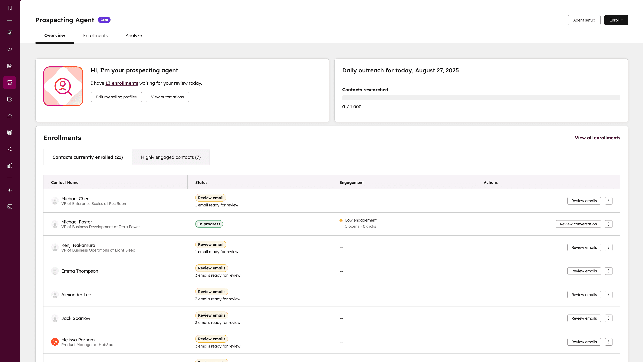Screen dimensions: 644x362
Task: Open the AI sparkle icon in sidebar
Action: point(10,190)
